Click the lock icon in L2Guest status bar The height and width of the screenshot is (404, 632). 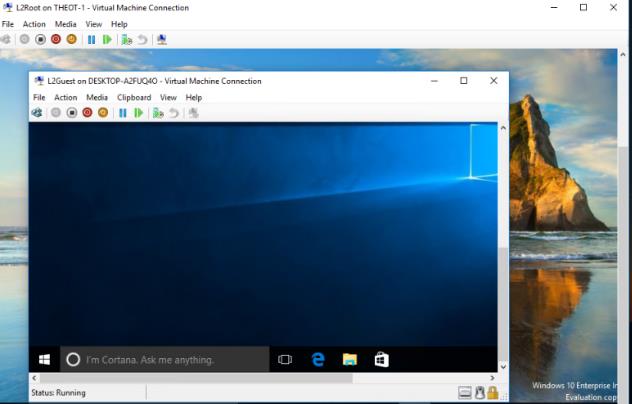point(493,392)
